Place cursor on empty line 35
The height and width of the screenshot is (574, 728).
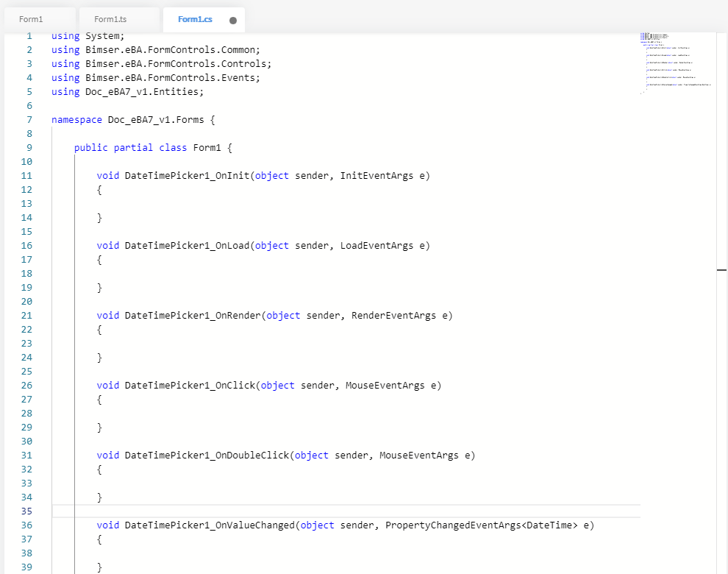[294, 511]
